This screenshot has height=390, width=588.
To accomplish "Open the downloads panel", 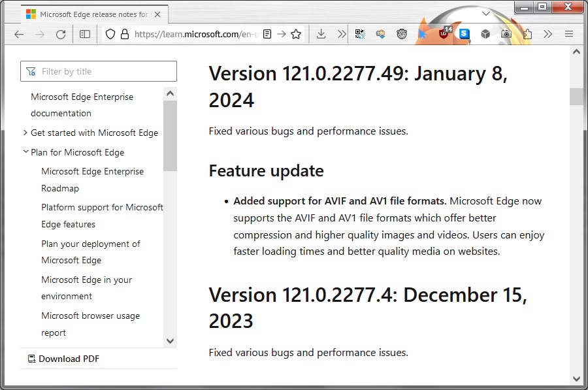I will click(321, 35).
